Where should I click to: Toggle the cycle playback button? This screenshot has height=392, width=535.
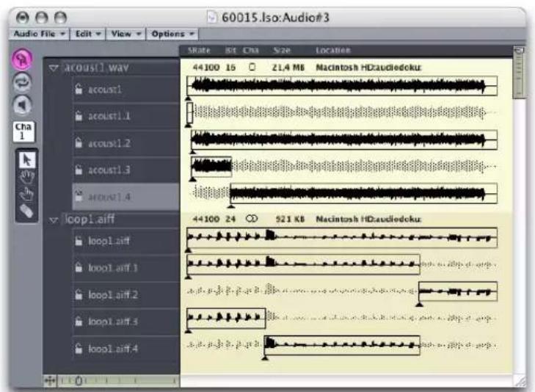(22, 82)
